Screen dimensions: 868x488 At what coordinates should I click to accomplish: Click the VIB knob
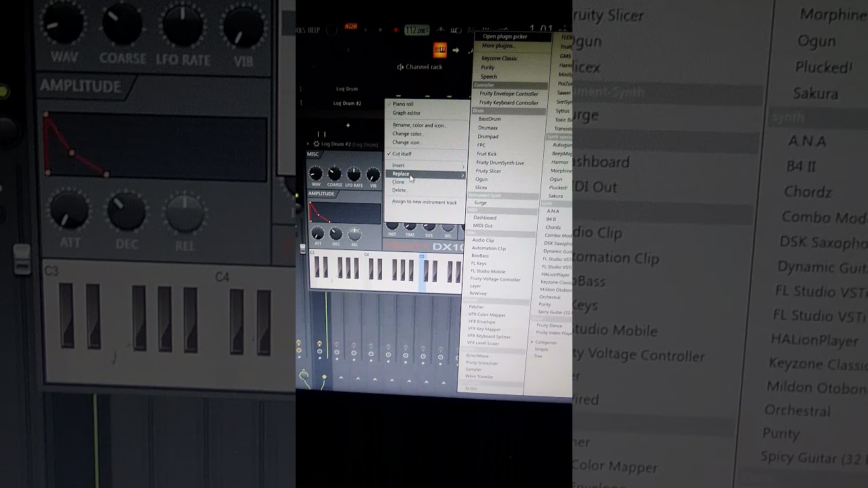(x=373, y=175)
